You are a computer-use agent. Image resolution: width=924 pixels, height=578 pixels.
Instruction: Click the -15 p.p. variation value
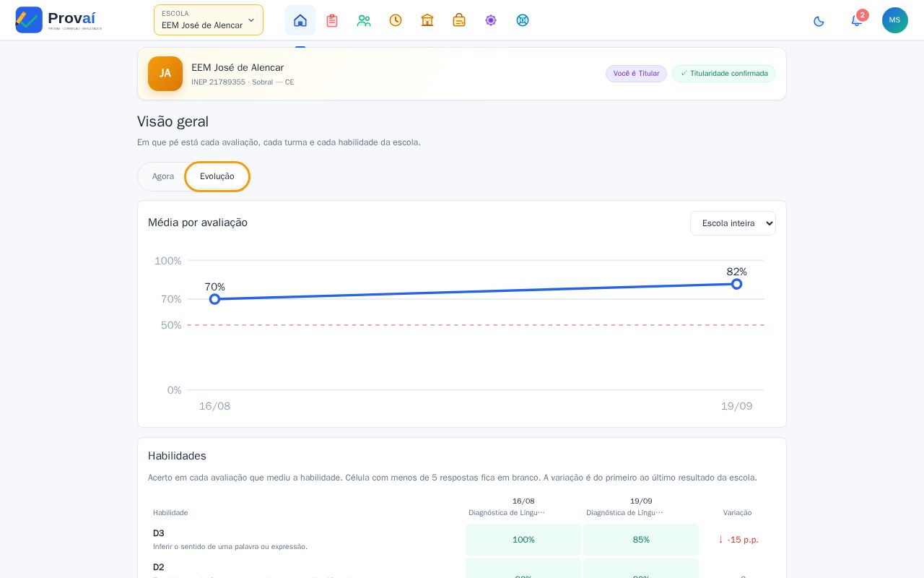[x=738, y=540]
